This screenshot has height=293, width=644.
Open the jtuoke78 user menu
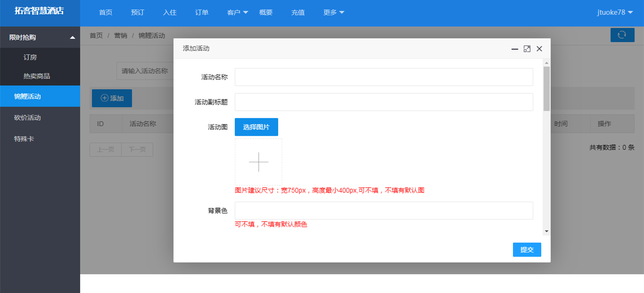coord(615,12)
